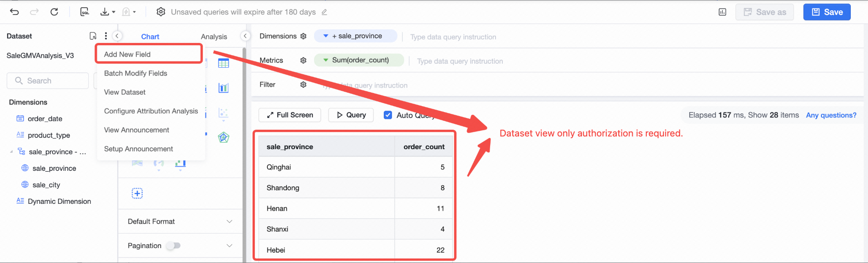The image size is (868, 263).
Task: Select the bar chart type icon
Action: tap(224, 88)
